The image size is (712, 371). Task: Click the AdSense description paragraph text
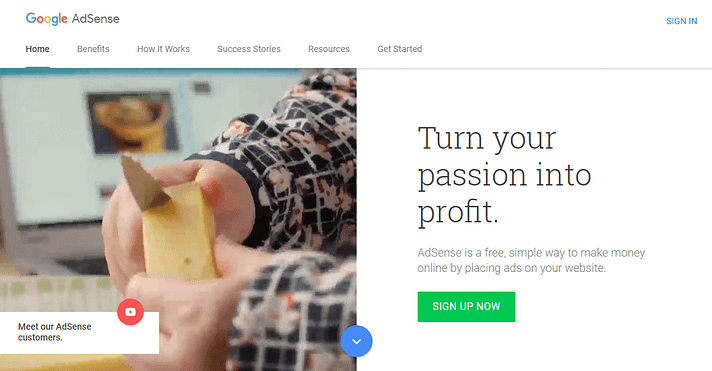[531, 260]
